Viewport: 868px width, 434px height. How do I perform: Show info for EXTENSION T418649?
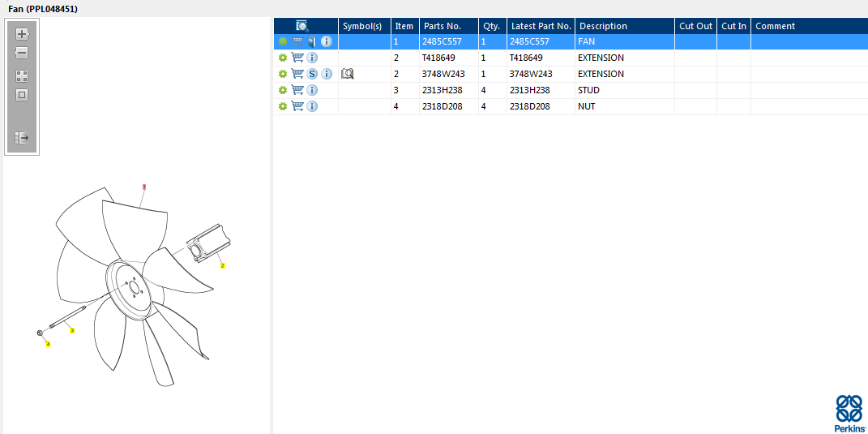312,58
